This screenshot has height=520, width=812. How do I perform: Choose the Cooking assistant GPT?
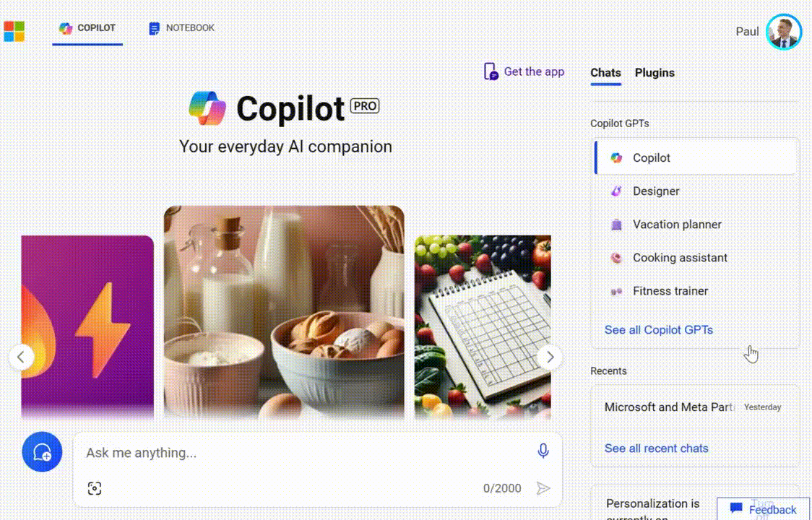pos(695,257)
